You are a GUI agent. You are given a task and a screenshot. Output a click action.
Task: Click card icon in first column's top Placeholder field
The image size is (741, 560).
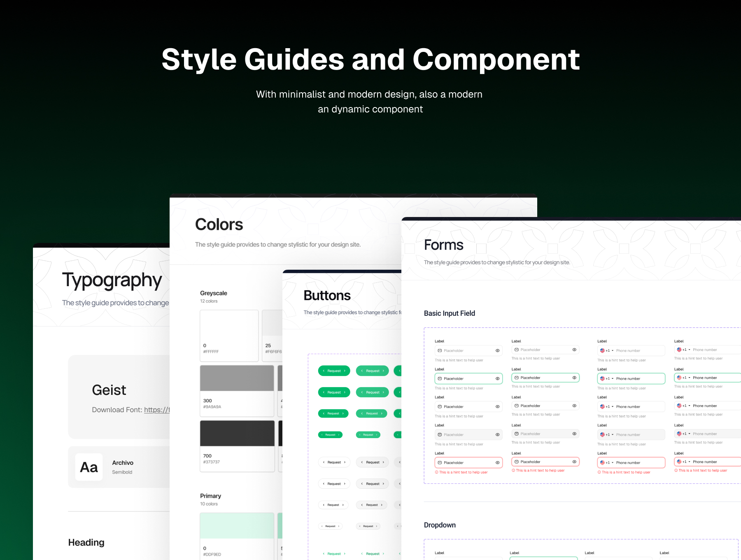point(440,351)
